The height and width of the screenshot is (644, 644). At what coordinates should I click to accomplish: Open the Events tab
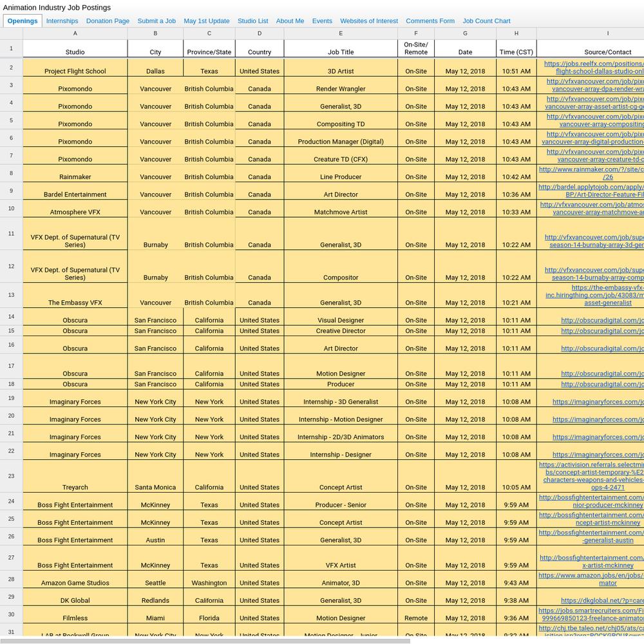[x=322, y=21]
